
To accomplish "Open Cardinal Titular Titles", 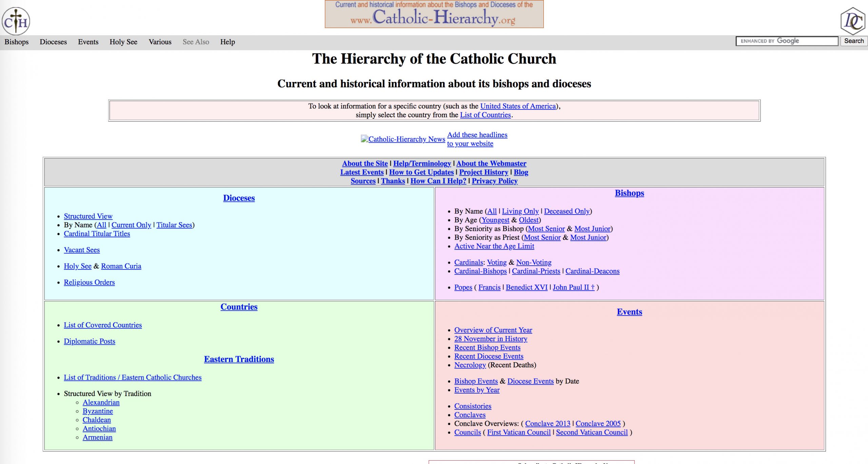I will [97, 234].
